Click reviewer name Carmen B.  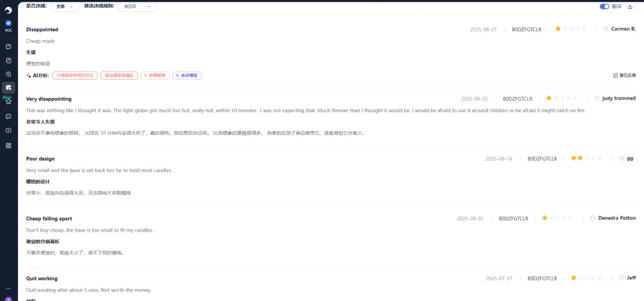click(x=624, y=29)
